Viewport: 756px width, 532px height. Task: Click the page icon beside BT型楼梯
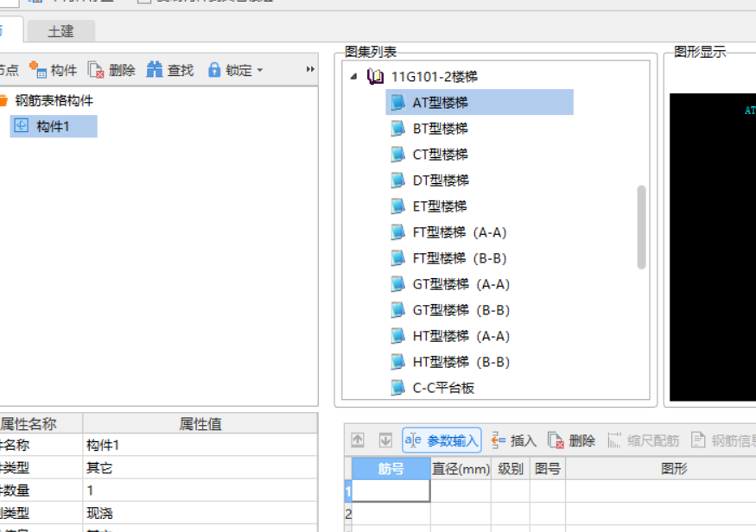pos(397,129)
